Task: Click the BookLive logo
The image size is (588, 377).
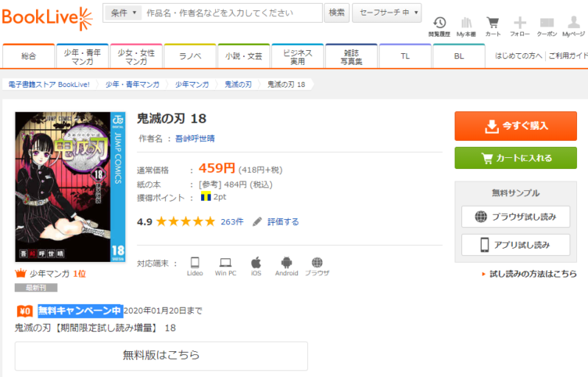Action: coord(47,18)
